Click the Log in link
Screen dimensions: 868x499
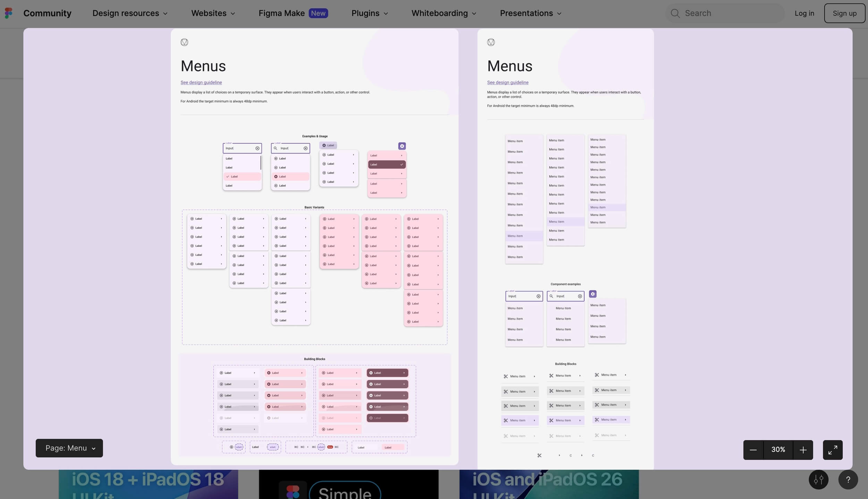[x=804, y=13]
